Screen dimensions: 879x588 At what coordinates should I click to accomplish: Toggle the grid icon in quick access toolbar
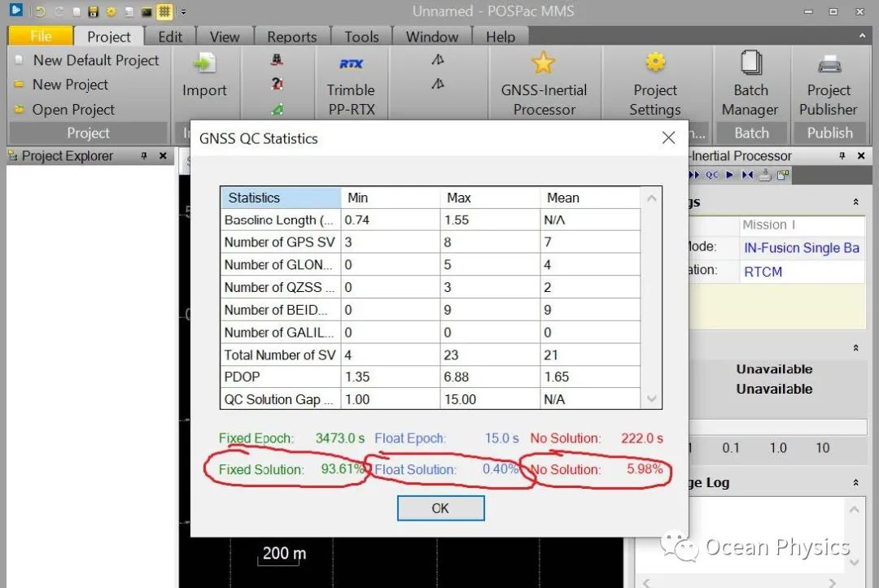(164, 12)
